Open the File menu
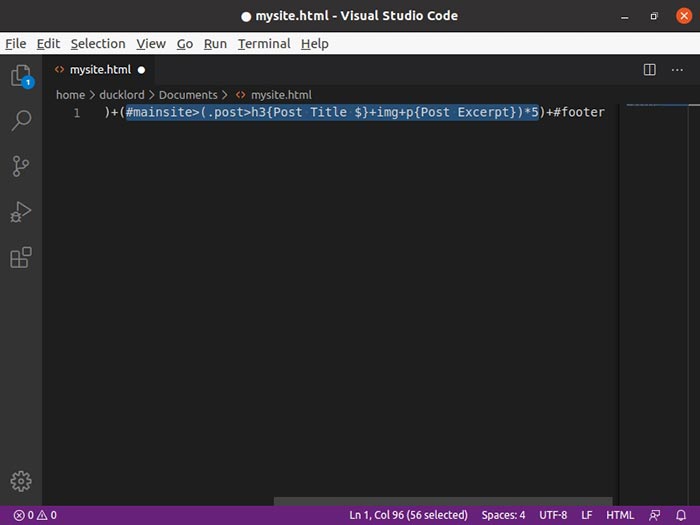This screenshot has height=525, width=700. (15, 44)
